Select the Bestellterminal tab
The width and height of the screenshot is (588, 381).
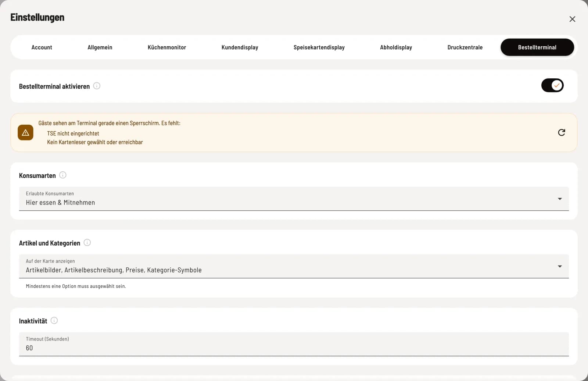click(x=537, y=47)
